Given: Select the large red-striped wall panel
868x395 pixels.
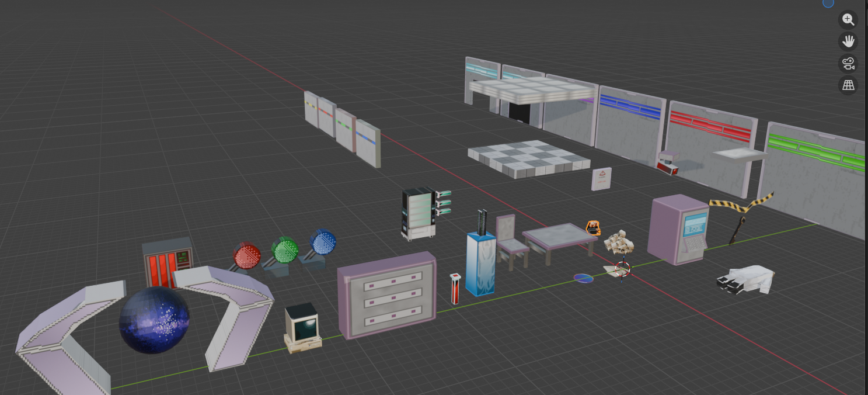Looking at the screenshot, I should 710,148.
